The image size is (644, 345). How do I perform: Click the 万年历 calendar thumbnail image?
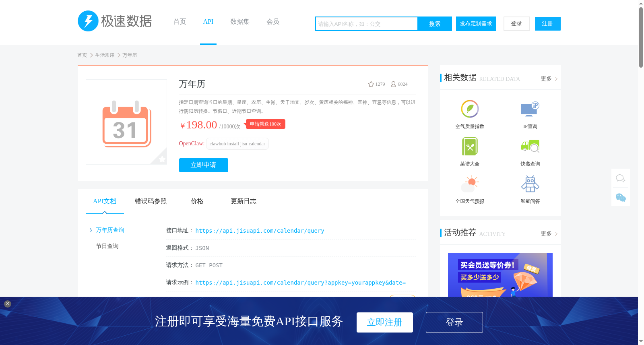pyautogui.click(x=126, y=122)
